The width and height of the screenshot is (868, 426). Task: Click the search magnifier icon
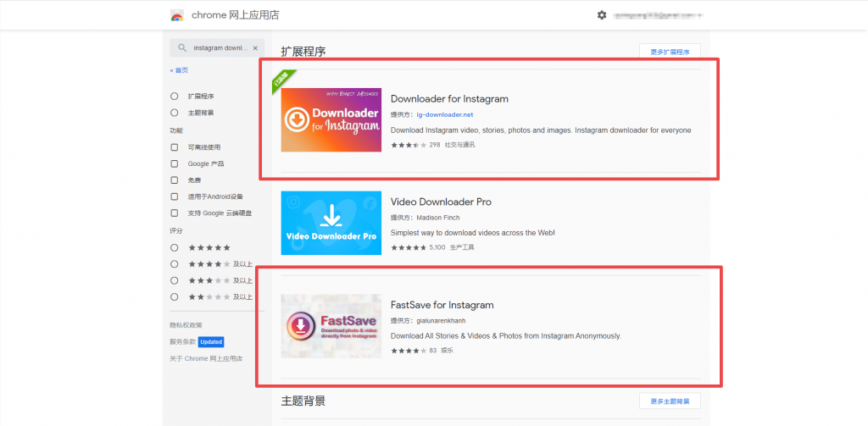click(x=182, y=48)
